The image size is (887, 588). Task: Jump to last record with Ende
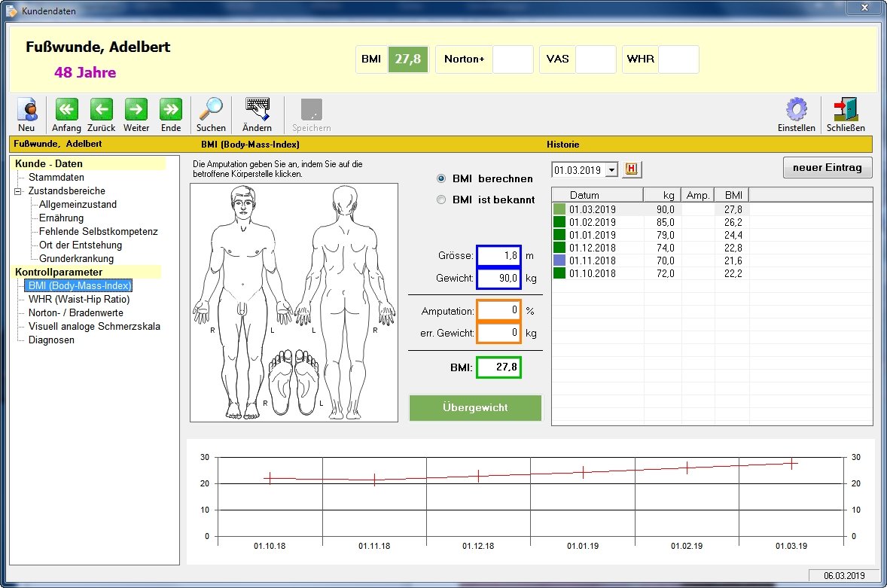(171, 110)
